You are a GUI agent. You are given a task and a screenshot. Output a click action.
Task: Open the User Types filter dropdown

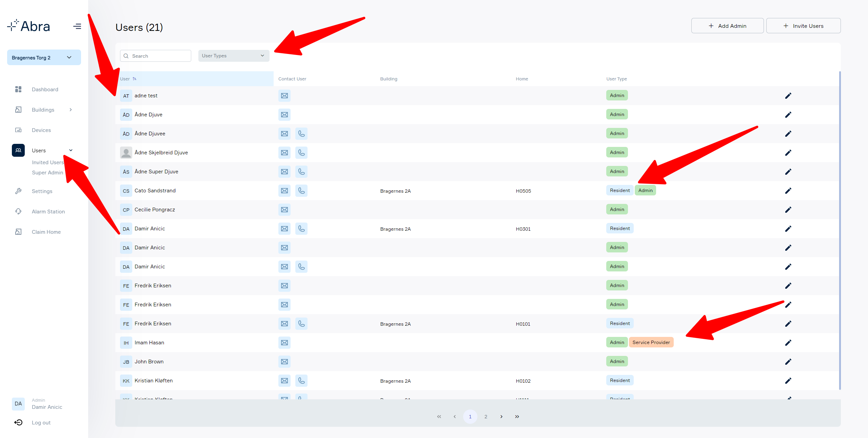click(234, 56)
